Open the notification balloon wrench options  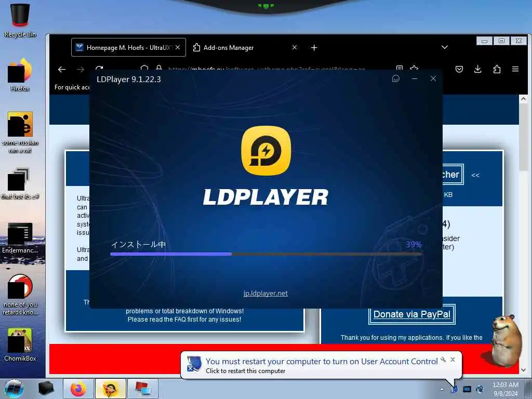[x=443, y=360]
